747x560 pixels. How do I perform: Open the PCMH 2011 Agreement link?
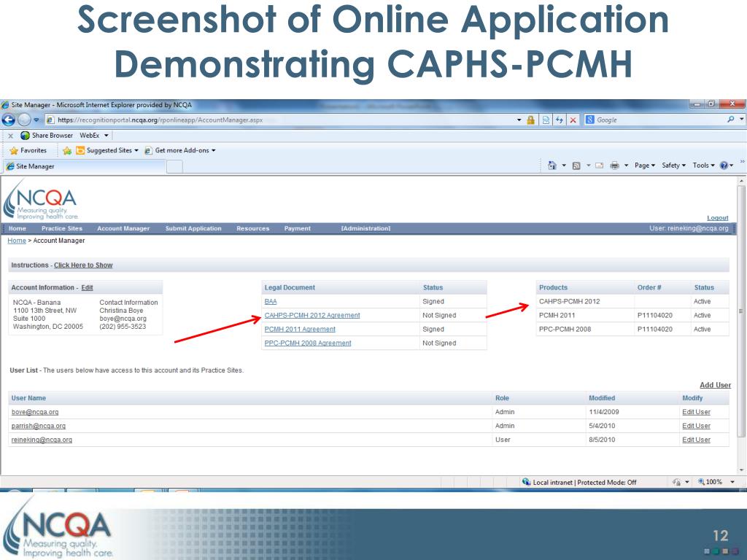point(300,329)
